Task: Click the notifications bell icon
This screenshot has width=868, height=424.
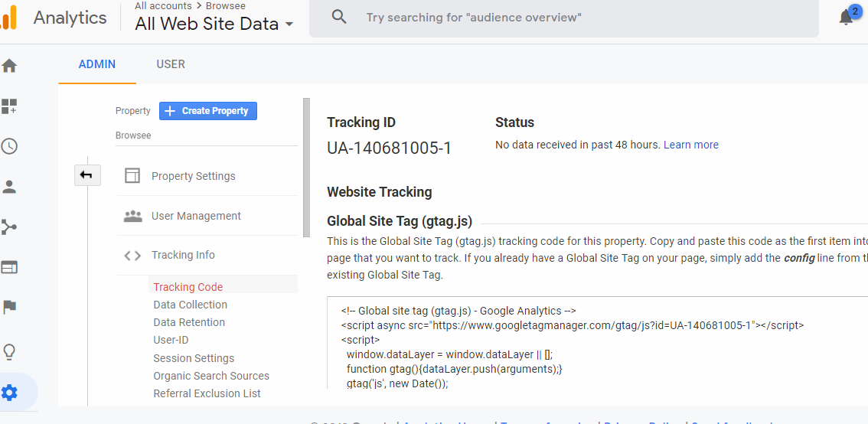Action: tap(846, 18)
